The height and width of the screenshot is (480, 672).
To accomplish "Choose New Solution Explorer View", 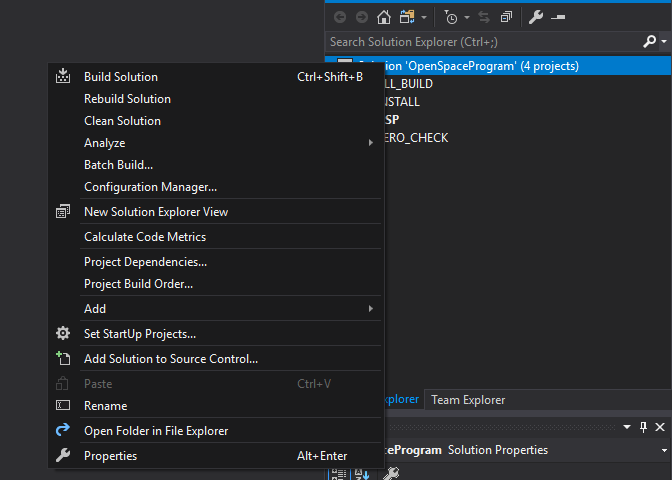I will tap(216, 212).
